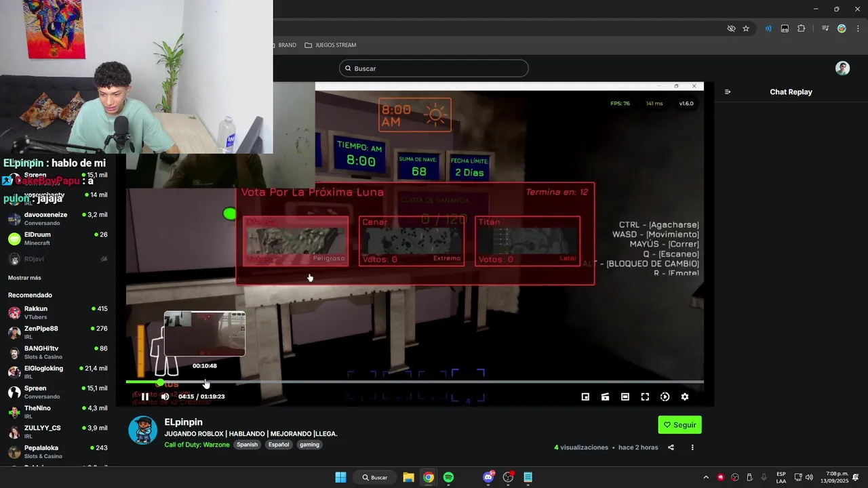
Task: Bookmark this page with star icon
Action: (x=746, y=28)
